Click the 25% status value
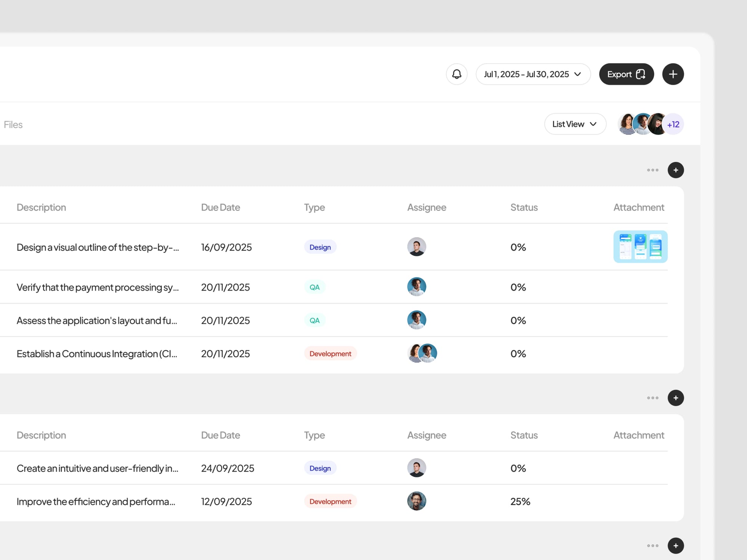 (x=520, y=501)
